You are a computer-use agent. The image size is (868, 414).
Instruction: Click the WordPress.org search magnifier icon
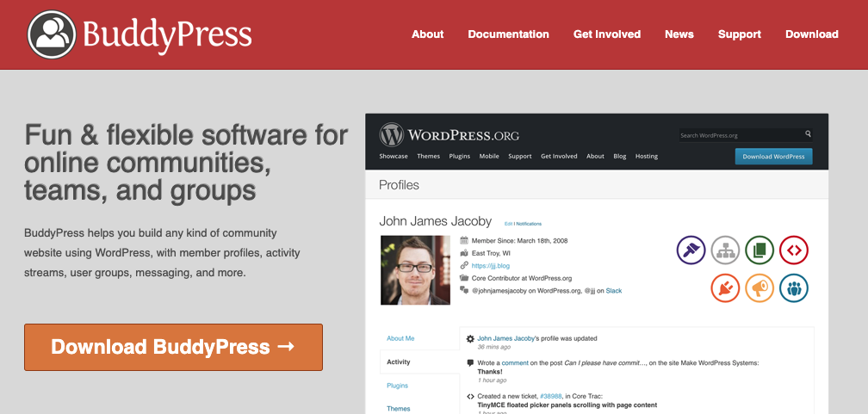[808, 134]
